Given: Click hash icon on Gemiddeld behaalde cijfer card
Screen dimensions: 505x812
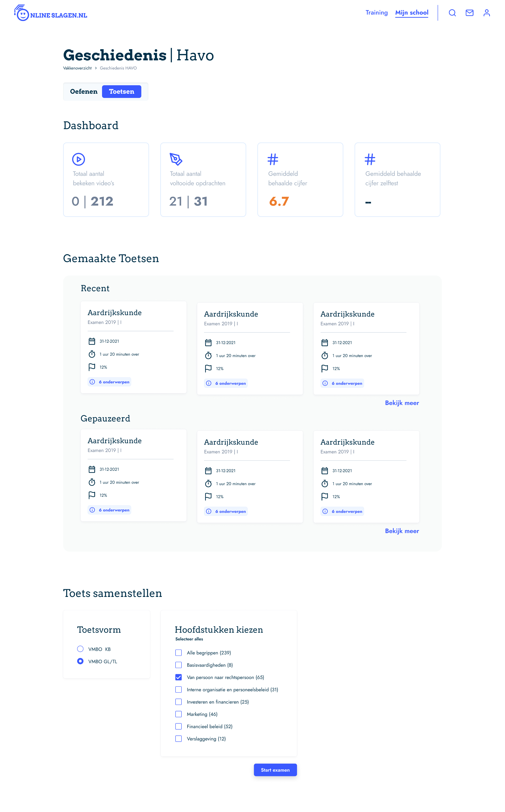Looking at the screenshot, I should point(273,159).
